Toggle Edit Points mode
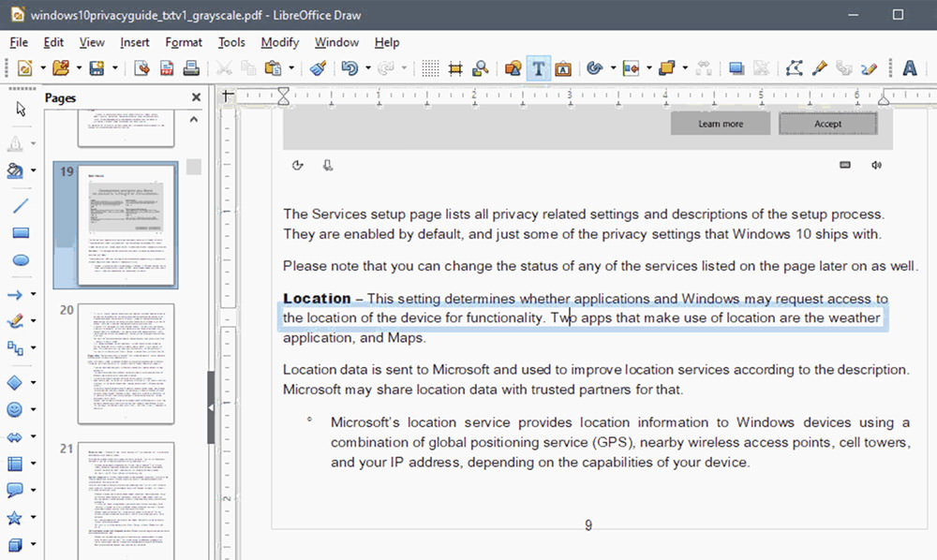Viewport: 937px width, 560px height. (795, 68)
